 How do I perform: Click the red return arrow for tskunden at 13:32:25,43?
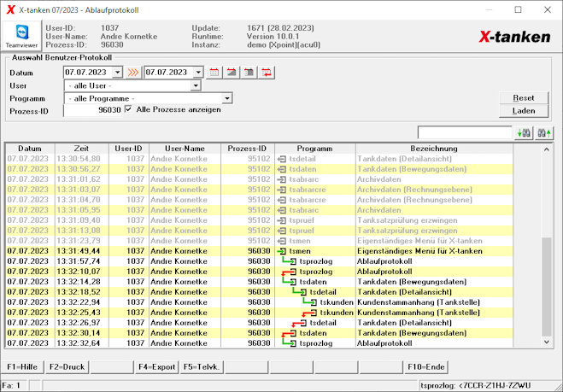point(309,313)
